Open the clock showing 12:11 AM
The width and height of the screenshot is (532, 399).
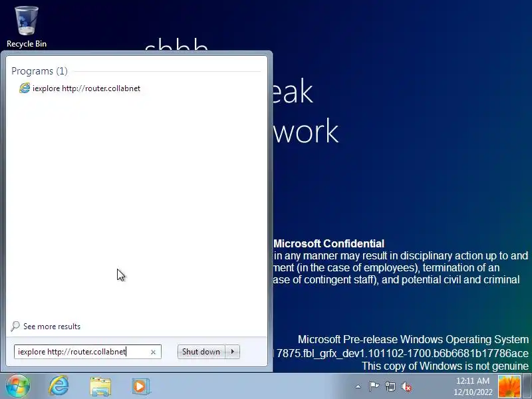[473, 386]
